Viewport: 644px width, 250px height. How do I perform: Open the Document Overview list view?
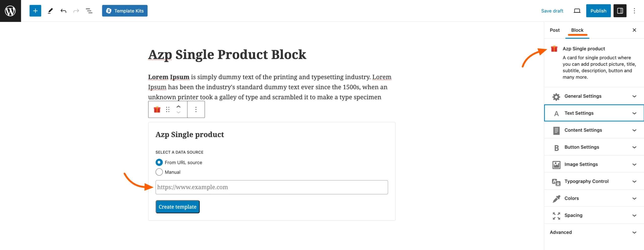pyautogui.click(x=89, y=11)
